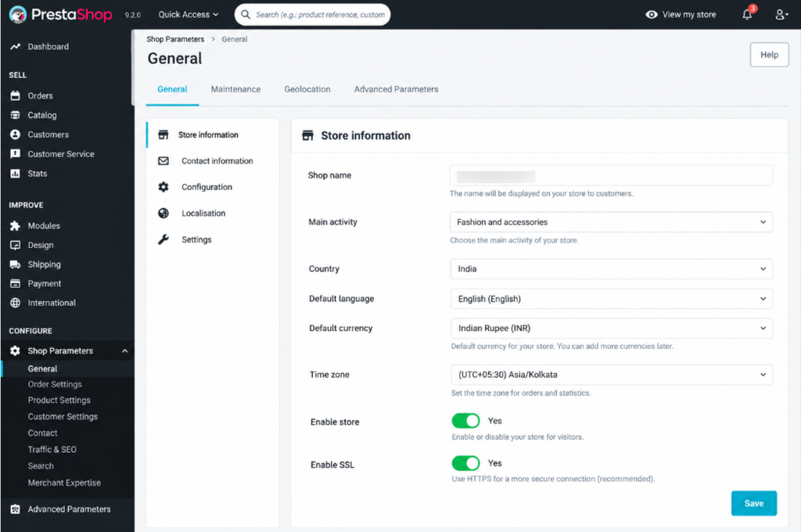
Task: Click the Store information shop icon in the side panel
Action: tap(163, 135)
